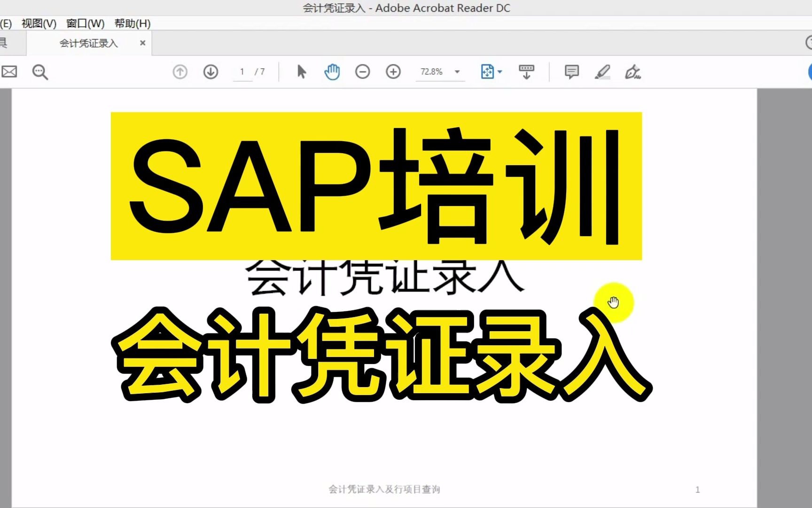Zoom out with the minus button
Screen dimensions: 812x508
click(362, 72)
